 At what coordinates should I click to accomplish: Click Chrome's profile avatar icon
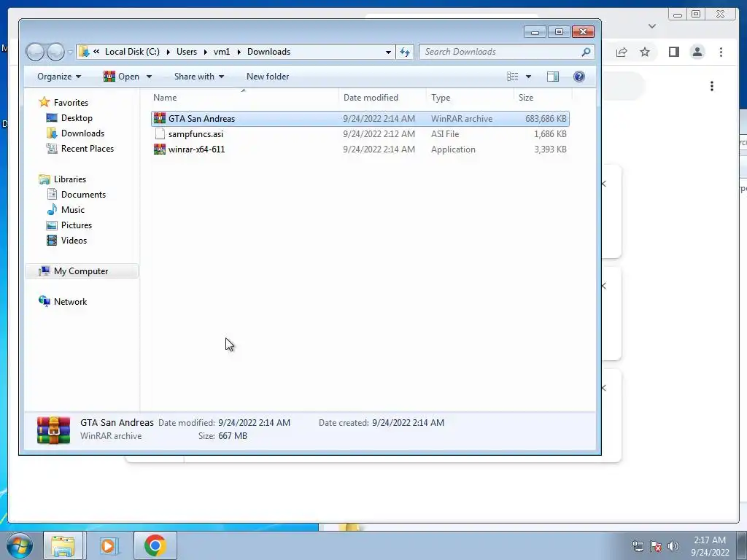(x=697, y=52)
